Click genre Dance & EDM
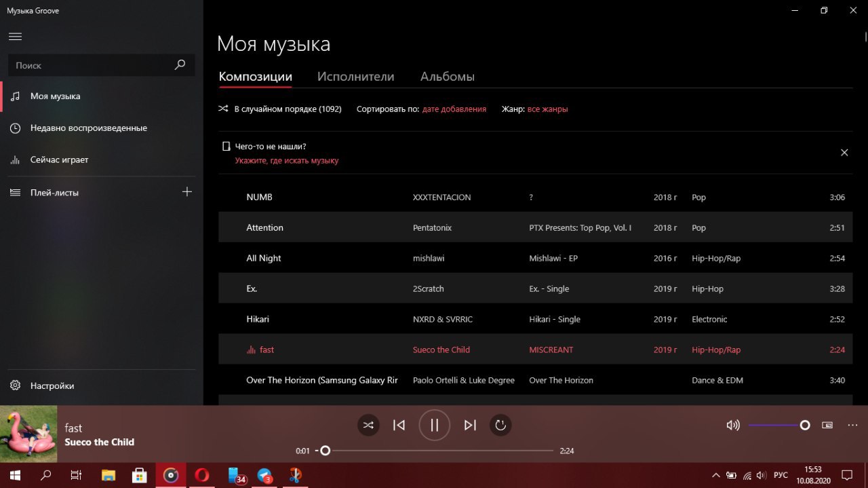 [x=717, y=380]
